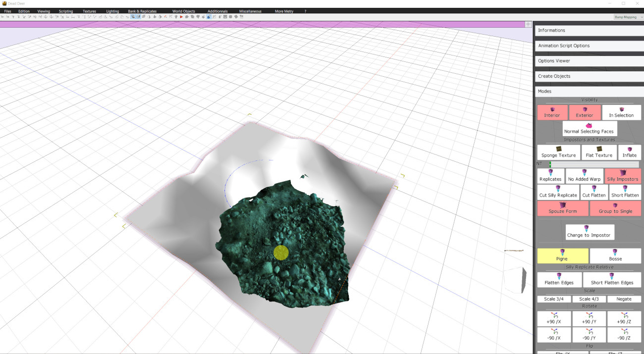Viewport: 644px width, 354px height.
Task: Expand Animation Script Options panel
Action: 590,46
